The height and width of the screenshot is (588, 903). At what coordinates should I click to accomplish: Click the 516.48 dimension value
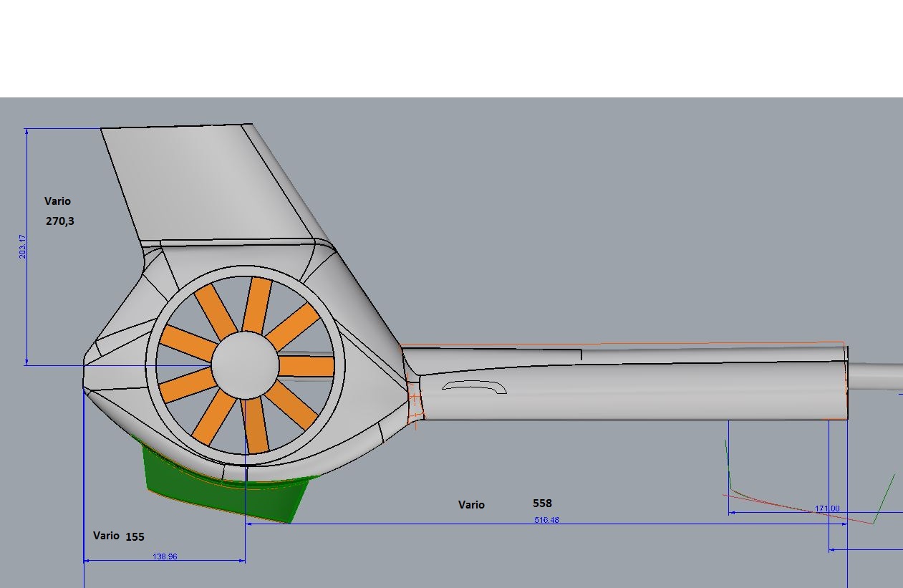(546, 520)
